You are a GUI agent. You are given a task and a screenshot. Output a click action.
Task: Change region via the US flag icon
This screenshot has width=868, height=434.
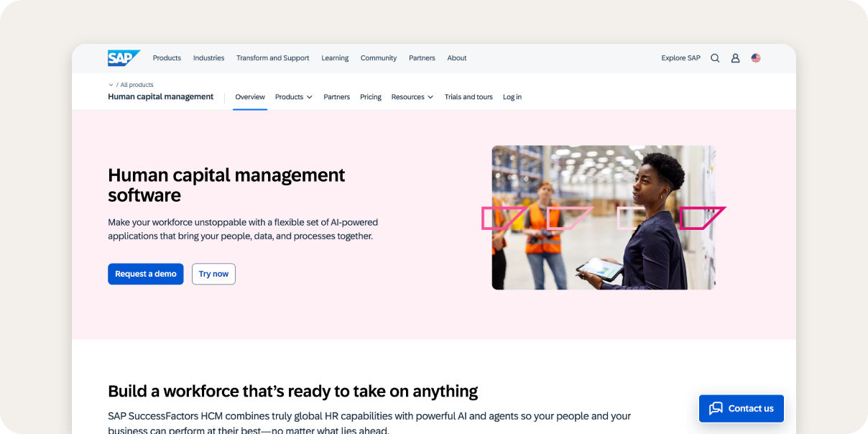point(755,57)
